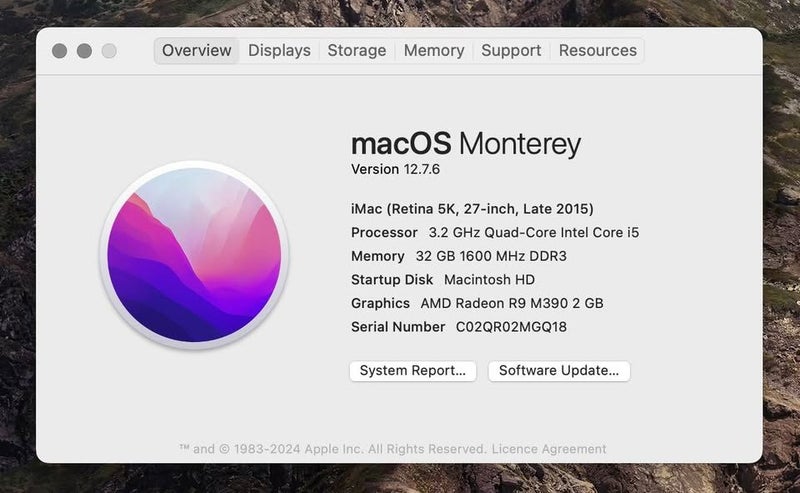Viewport: 800px width, 493px height.
Task: Click the Macintosh HD startup disk value
Action: (x=489, y=280)
